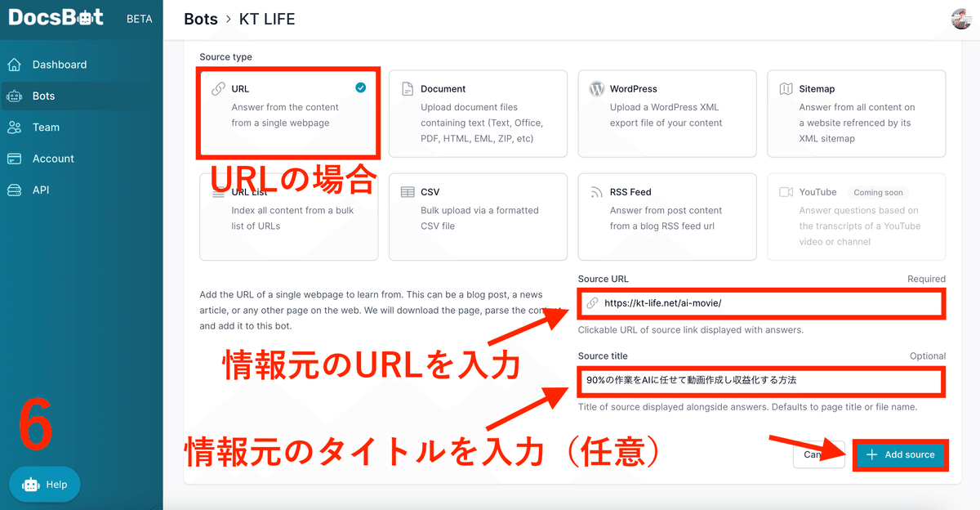Click the link icon inside Source URL field
This screenshot has width=980, height=510.
(x=592, y=303)
